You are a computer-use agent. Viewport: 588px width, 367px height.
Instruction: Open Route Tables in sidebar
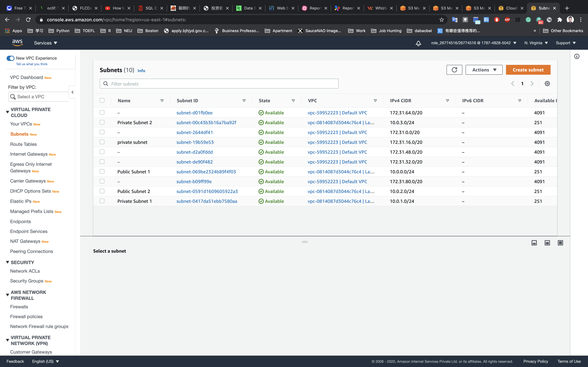(x=23, y=144)
